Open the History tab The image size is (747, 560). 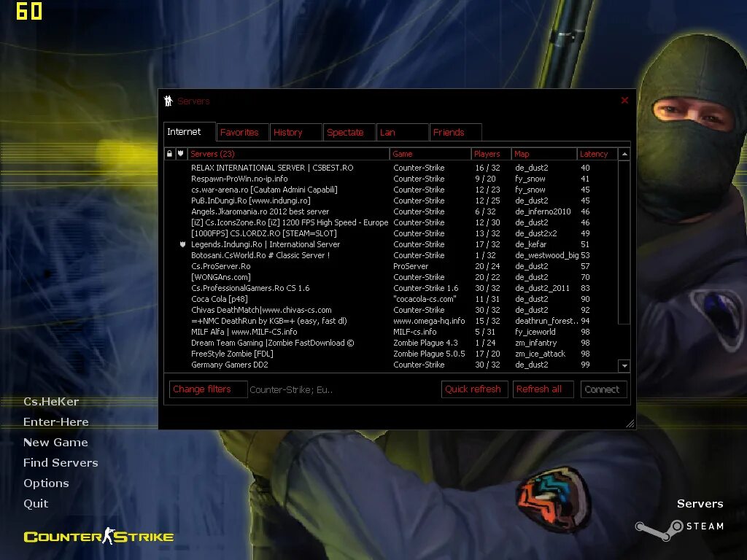tap(296, 133)
